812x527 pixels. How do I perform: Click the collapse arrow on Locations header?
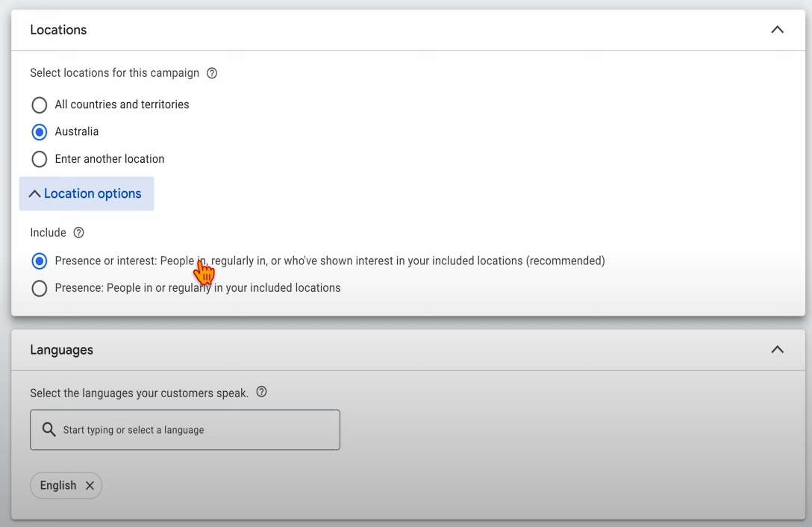coord(777,30)
